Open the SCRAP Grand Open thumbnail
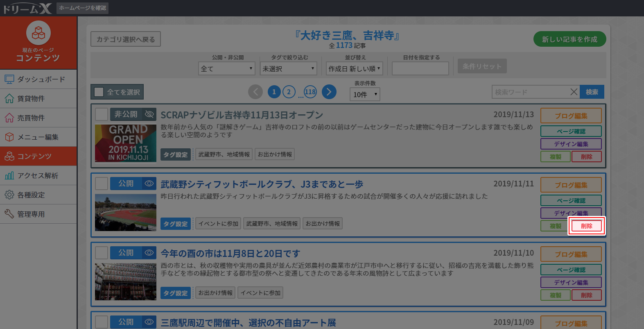Viewport: 644px width, 329px height. tap(126, 143)
